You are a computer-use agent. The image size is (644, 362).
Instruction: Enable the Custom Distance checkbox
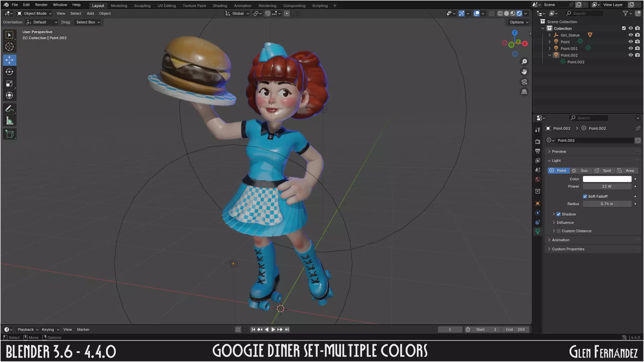point(558,231)
